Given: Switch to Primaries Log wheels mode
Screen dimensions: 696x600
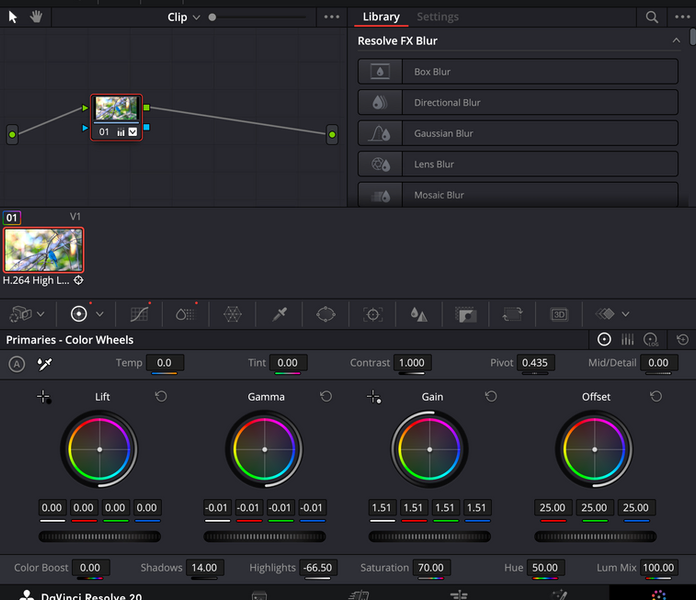Looking at the screenshot, I should click(x=651, y=340).
